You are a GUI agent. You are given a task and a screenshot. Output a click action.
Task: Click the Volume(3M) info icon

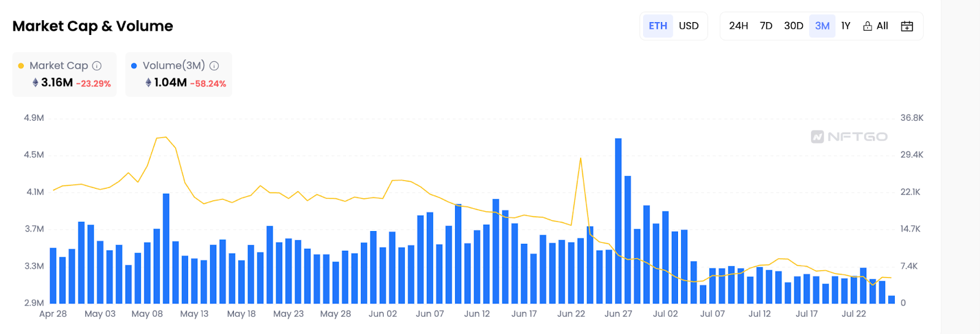(214, 66)
